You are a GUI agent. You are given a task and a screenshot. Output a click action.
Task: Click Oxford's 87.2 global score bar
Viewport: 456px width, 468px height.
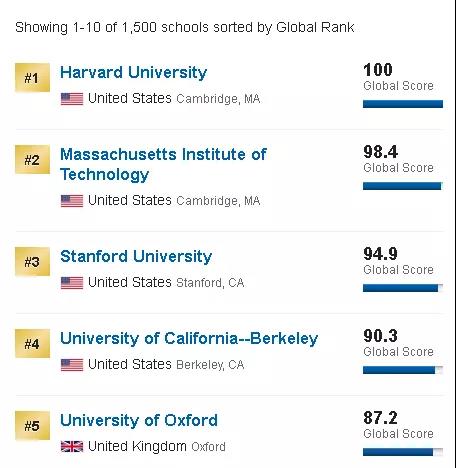pyautogui.click(x=403, y=452)
